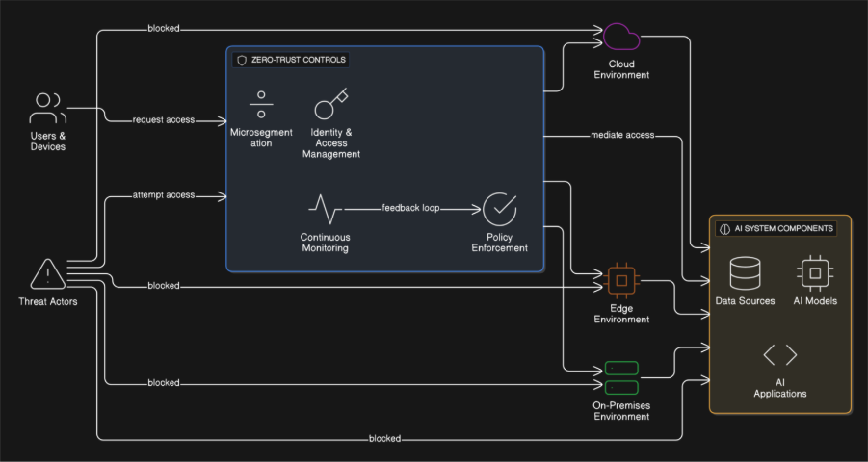Click the 'mediate access' edge label
Screen dimensions: 868x462
622,135
